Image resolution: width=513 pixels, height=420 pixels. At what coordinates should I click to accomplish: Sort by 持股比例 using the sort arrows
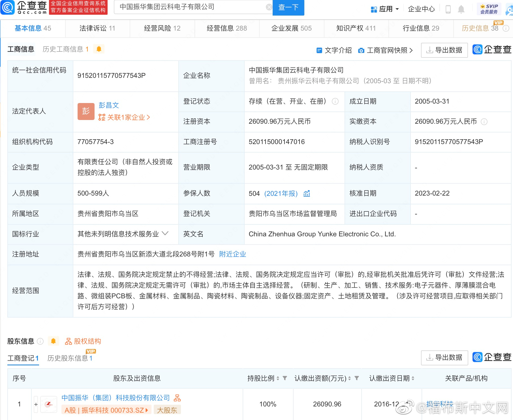click(278, 378)
